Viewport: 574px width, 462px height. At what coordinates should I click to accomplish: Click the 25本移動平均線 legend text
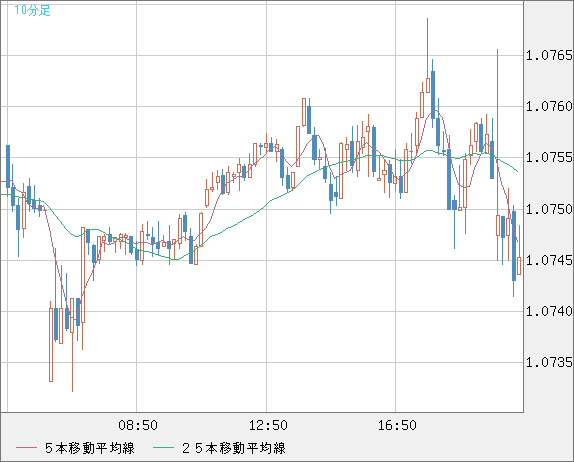[x=234, y=448]
